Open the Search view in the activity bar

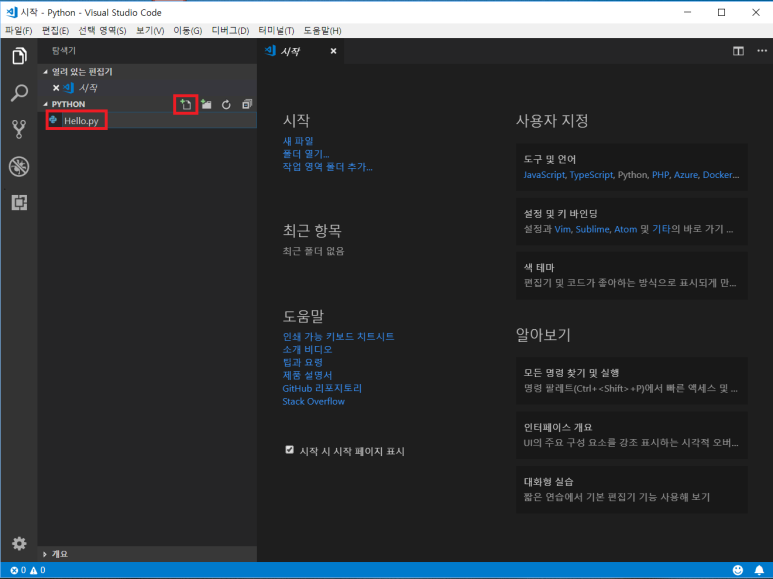coord(19,93)
